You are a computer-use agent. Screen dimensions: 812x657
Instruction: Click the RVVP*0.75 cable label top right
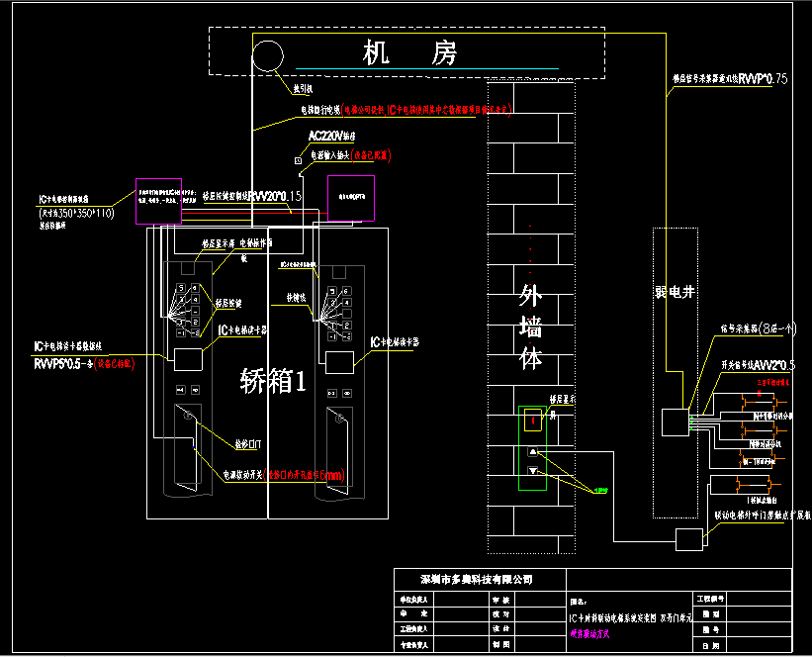click(755, 77)
